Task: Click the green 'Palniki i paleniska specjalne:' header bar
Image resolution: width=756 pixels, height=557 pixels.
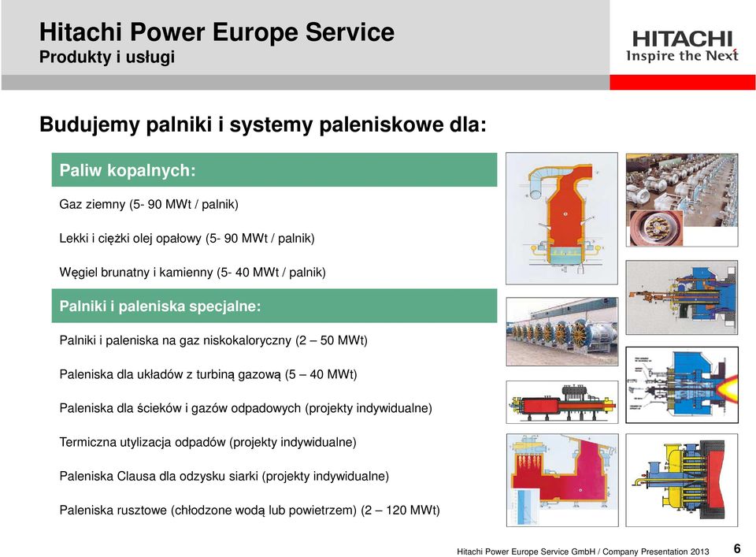Action: pos(274,306)
